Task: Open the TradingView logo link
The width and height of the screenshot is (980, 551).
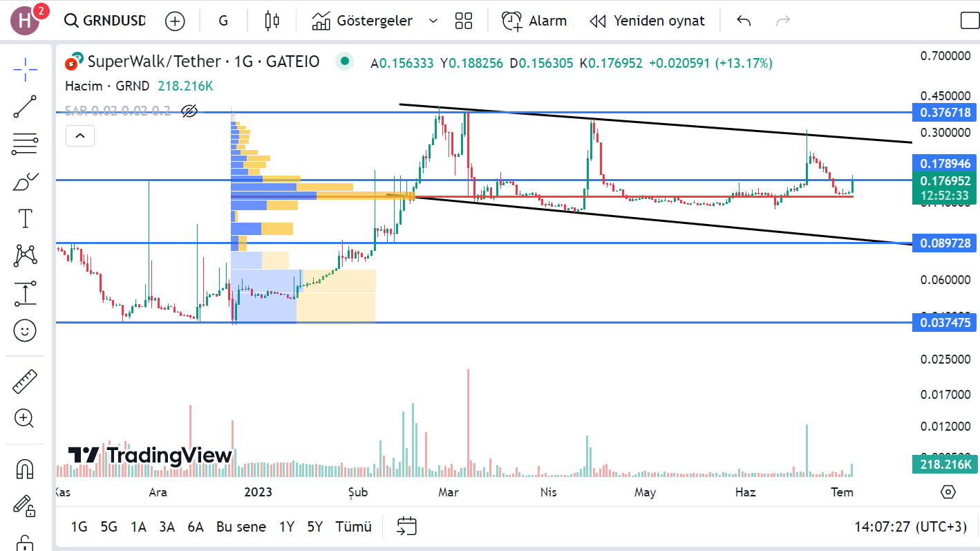Action: click(149, 456)
